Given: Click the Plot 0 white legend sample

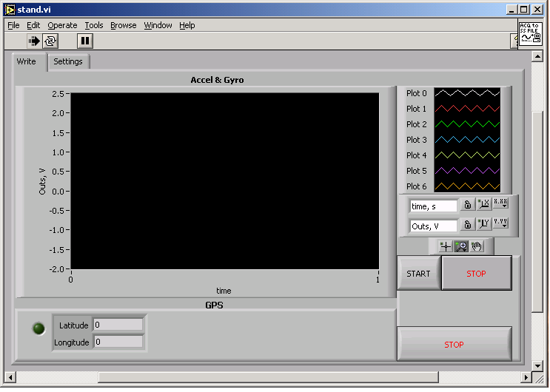Looking at the screenshot, I should [x=467, y=93].
